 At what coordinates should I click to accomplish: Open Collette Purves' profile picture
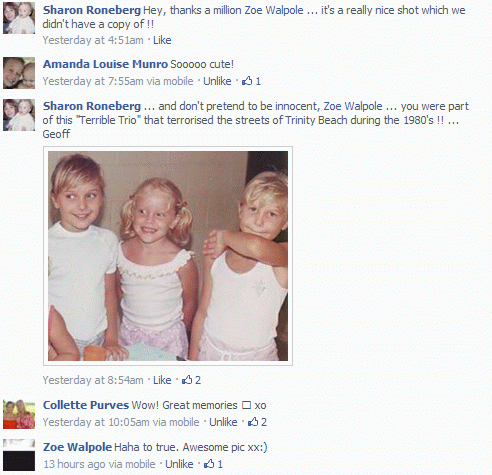[19, 414]
